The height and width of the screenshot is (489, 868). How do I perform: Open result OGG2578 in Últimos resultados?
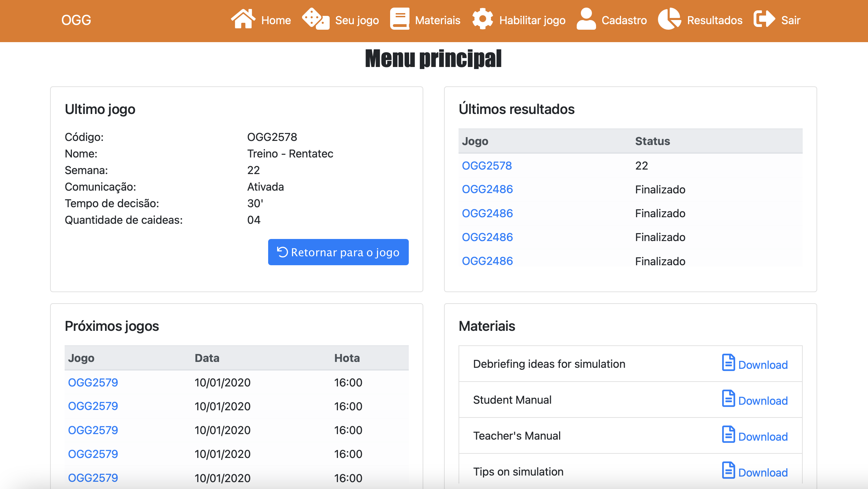pyautogui.click(x=487, y=166)
